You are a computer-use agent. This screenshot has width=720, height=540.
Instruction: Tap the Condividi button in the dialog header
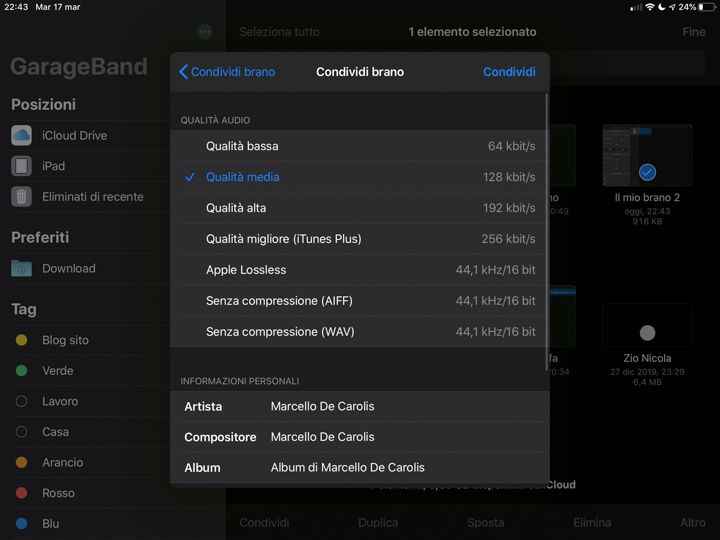(x=509, y=72)
